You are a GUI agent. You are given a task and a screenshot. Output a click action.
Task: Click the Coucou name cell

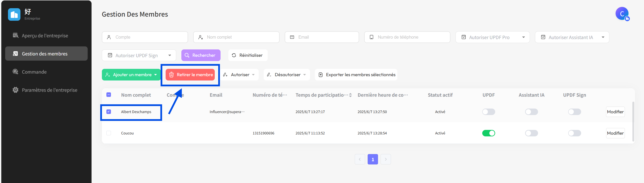[x=128, y=133]
